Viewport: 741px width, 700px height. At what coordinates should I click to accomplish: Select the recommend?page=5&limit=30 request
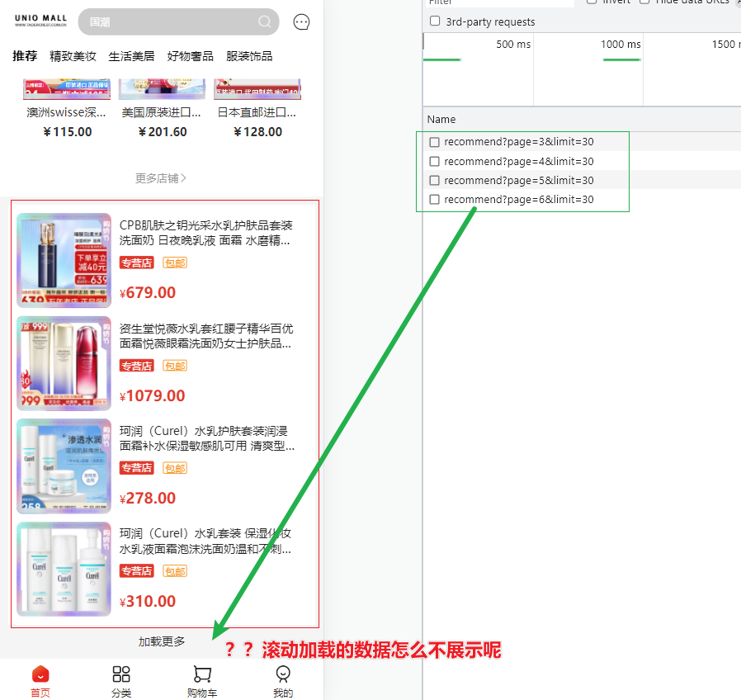point(519,180)
